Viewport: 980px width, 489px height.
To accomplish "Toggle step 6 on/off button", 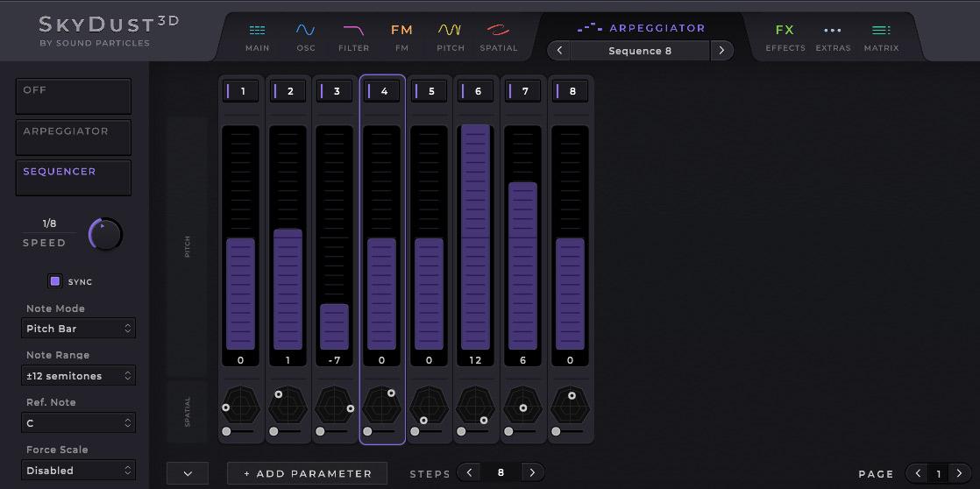I will coord(475,91).
